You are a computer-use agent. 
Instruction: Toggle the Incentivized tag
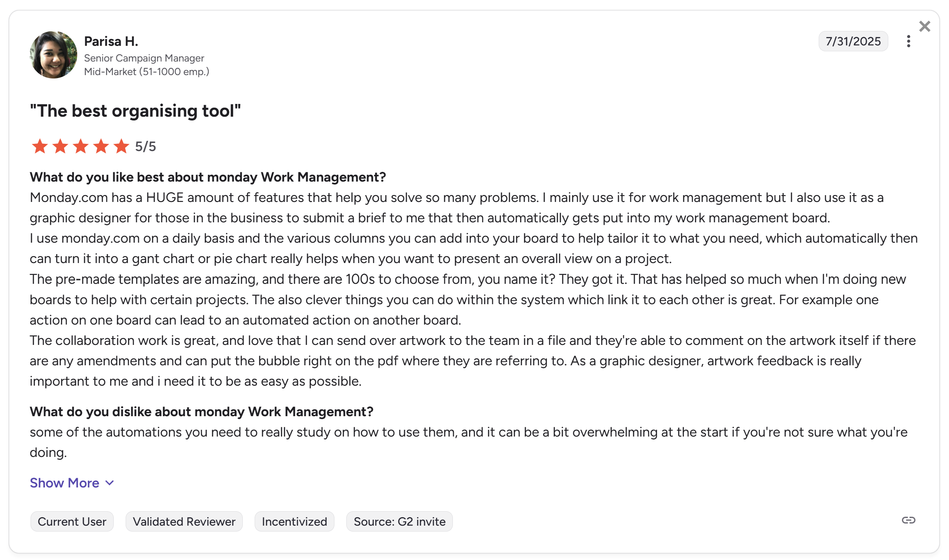tap(294, 521)
